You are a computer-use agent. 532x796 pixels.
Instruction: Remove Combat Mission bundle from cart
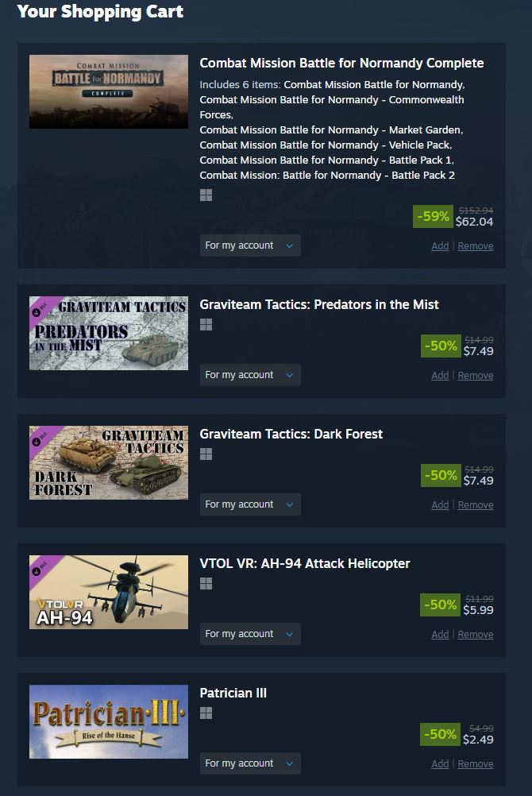tap(476, 246)
